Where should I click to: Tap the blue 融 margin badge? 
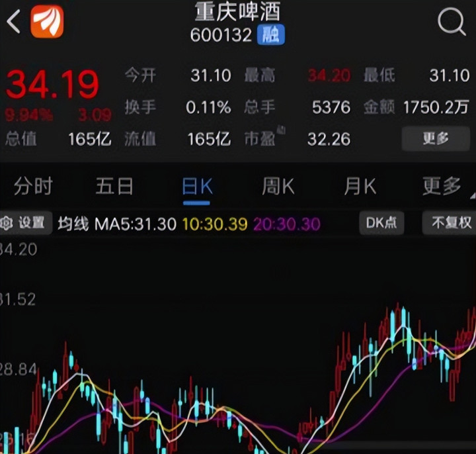271,35
